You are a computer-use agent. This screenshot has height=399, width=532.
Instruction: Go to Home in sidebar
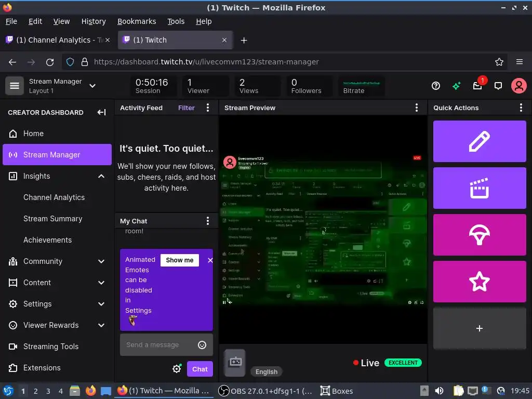(57, 134)
